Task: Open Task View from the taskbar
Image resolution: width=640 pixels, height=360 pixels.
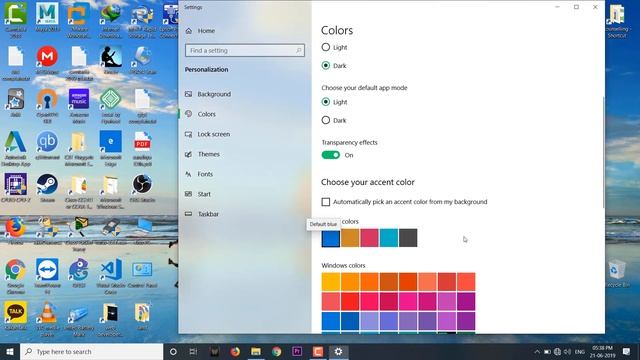Action: point(193,351)
